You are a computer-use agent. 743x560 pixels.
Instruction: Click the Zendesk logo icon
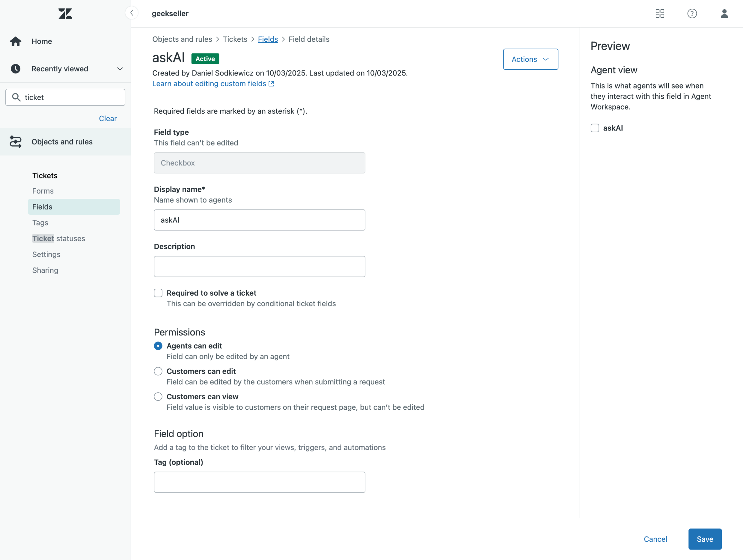pyautogui.click(x=65, y=14)
